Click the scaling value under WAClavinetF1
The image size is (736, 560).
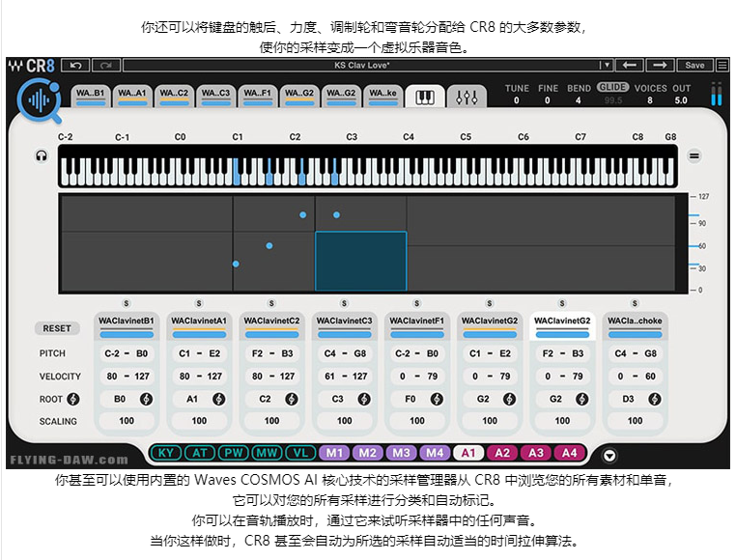pos(417,421)
